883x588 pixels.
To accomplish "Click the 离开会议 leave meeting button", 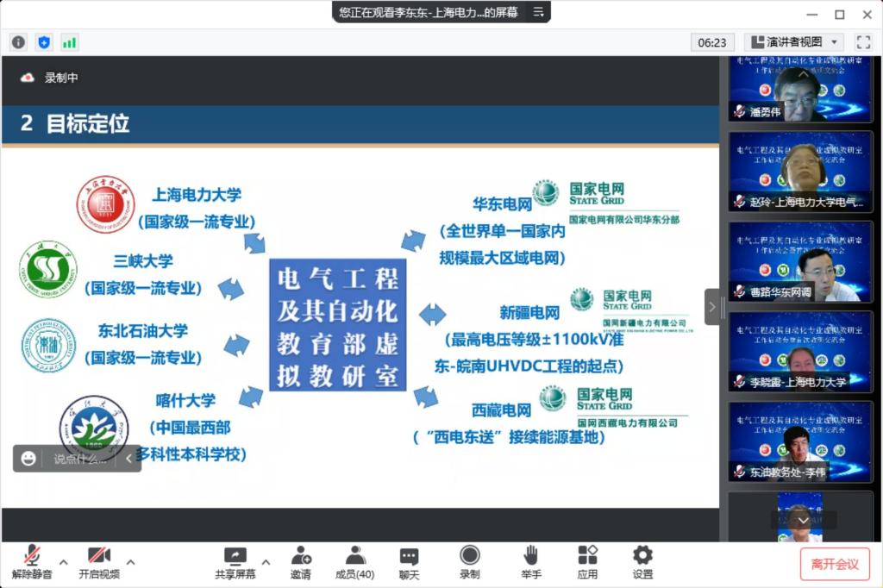I will pyautogui.click(x=834, y=565).
